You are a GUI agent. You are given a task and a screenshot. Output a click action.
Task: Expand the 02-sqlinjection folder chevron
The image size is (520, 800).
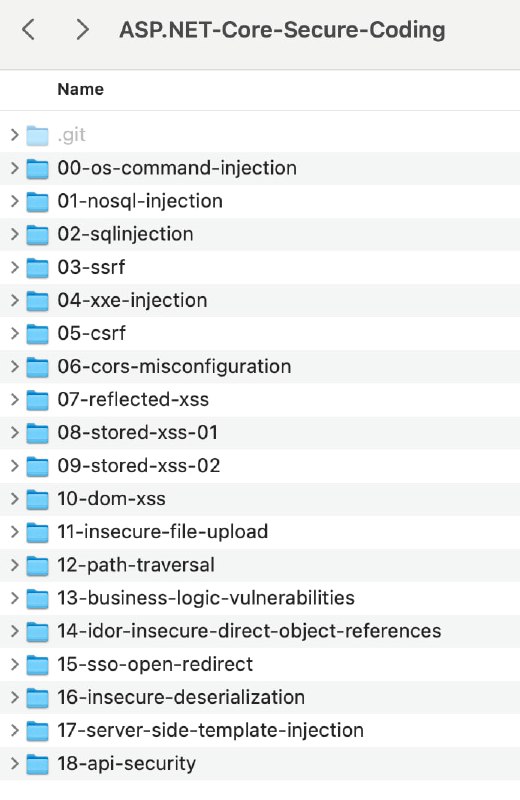15,234
